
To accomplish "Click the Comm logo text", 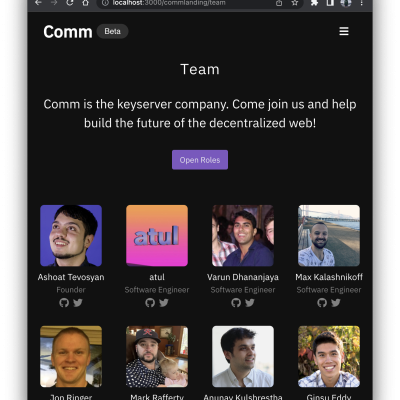I will [68, 32].
